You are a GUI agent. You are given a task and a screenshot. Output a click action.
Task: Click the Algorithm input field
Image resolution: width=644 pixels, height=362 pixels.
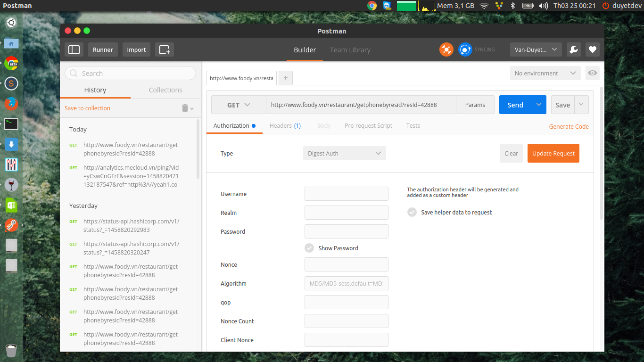click(347, 283)
